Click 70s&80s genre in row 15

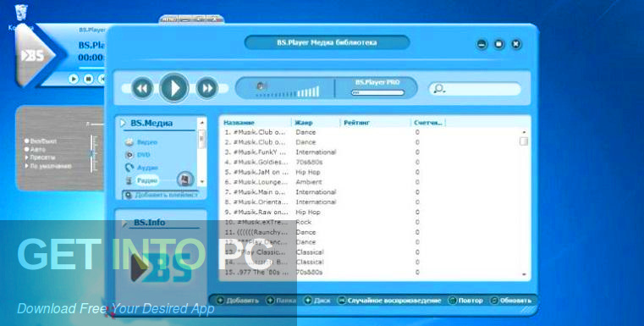pyautogui.click(x=309, y=272)
